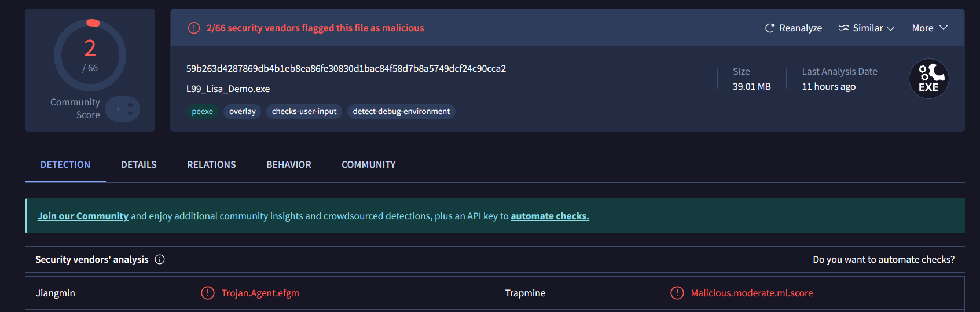Vote down on the Community Score

pyautogui.click(x=130, y=114)
